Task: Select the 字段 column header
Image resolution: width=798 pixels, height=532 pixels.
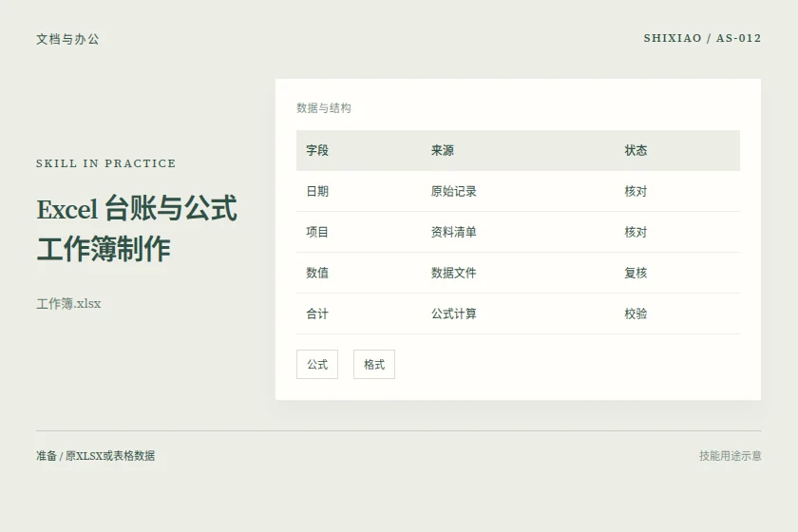Action: pos(317,150)
